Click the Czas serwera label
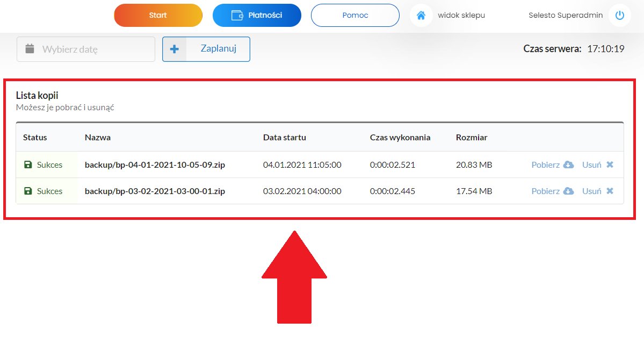The height and width of the screenshot is (343, 644). tap(552, 49)
